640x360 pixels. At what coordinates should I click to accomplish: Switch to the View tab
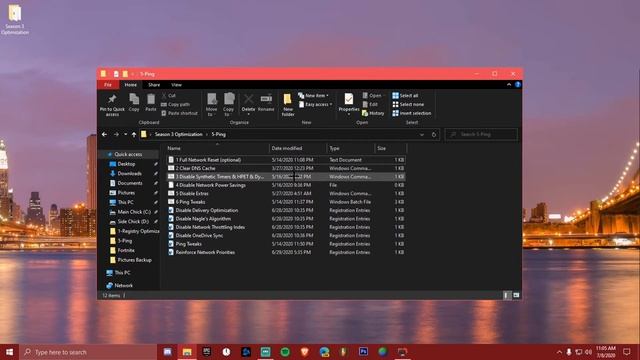[176, 84]
